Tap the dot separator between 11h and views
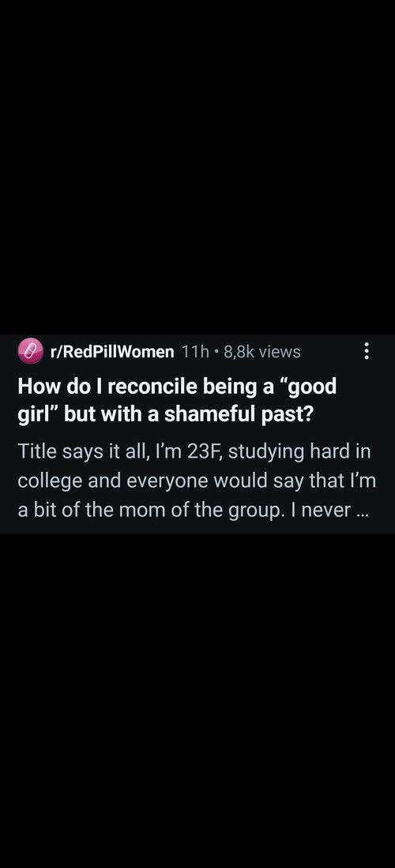The height and width of the screenshot is (868, 395). (215, 351)
